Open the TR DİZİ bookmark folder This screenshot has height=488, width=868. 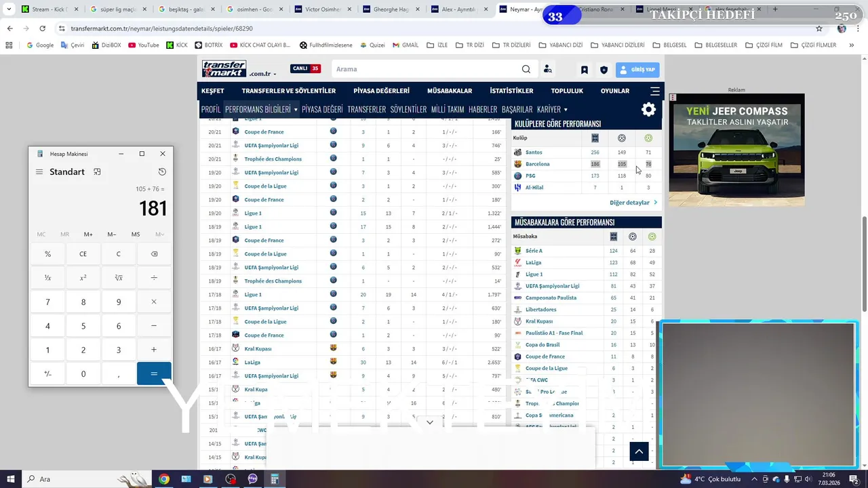click(470, 45)
